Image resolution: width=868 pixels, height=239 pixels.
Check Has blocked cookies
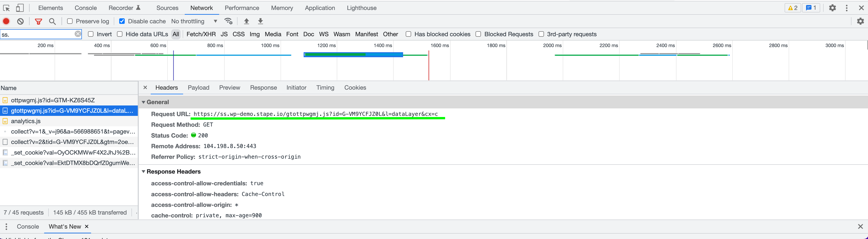(x=408, y=34)
